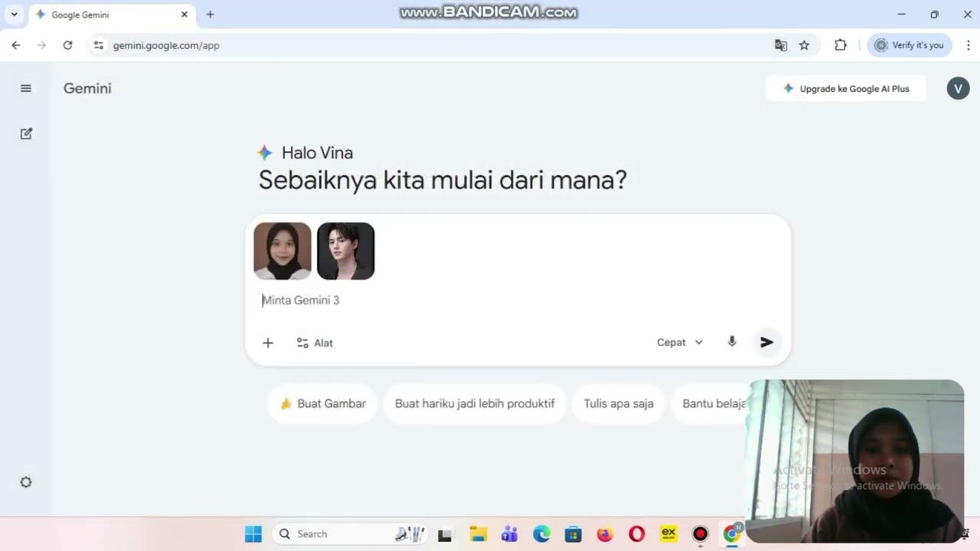Screen dimensions: 980x551
Task: Switch to Chrome on the taskbar
Action: click(732, 533)
